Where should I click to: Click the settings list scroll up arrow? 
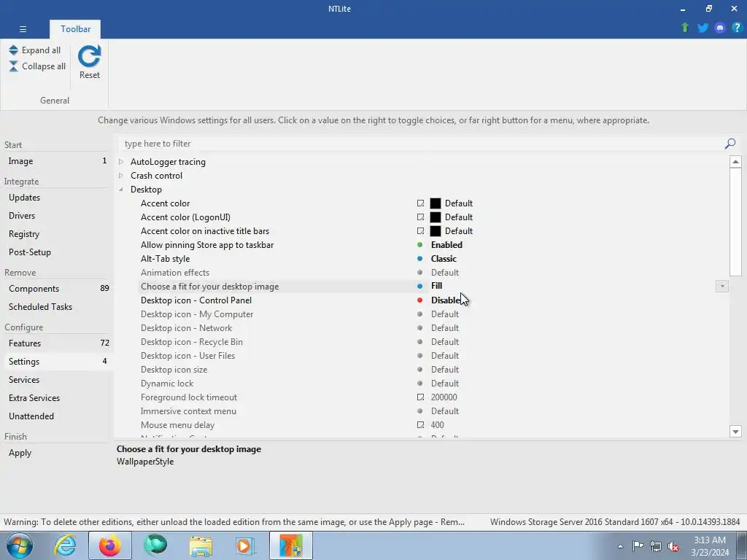click(x=735, y=161)
